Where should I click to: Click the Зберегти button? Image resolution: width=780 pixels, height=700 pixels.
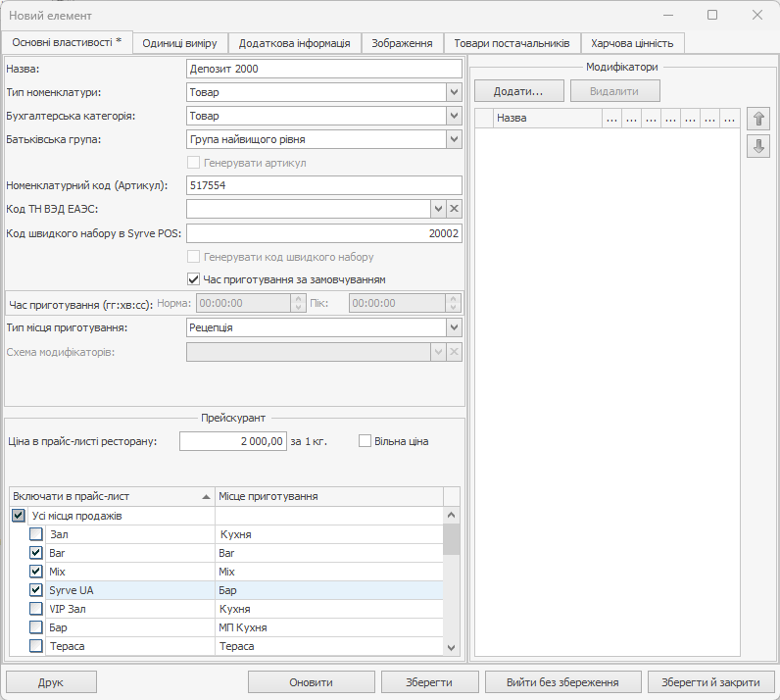[429, 682]
